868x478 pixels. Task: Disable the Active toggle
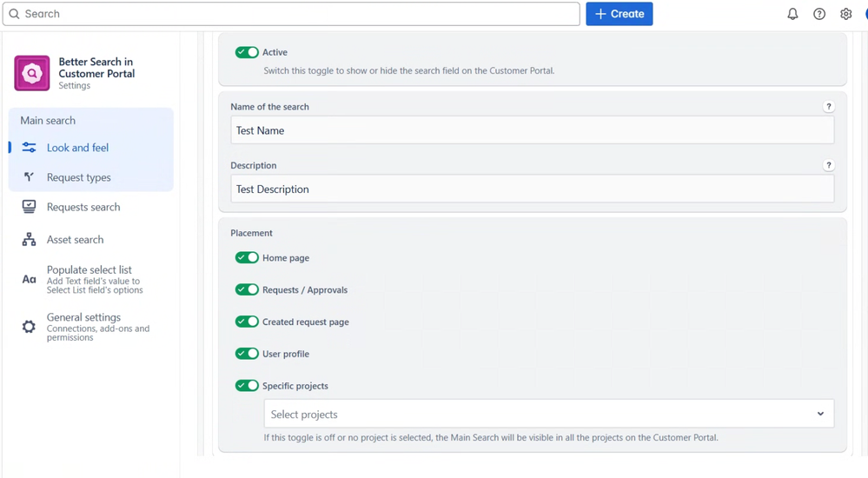(247, 52)
